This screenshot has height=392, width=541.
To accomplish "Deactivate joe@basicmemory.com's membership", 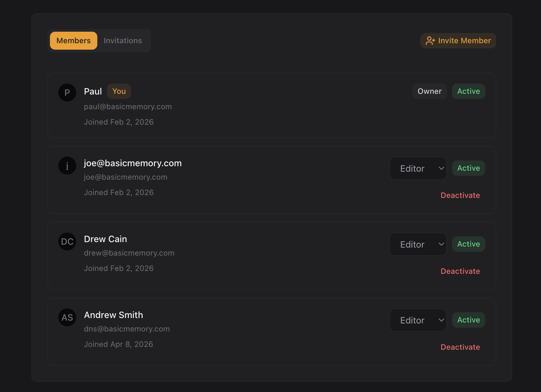I will pyautogui.click(x=460, y=195).
